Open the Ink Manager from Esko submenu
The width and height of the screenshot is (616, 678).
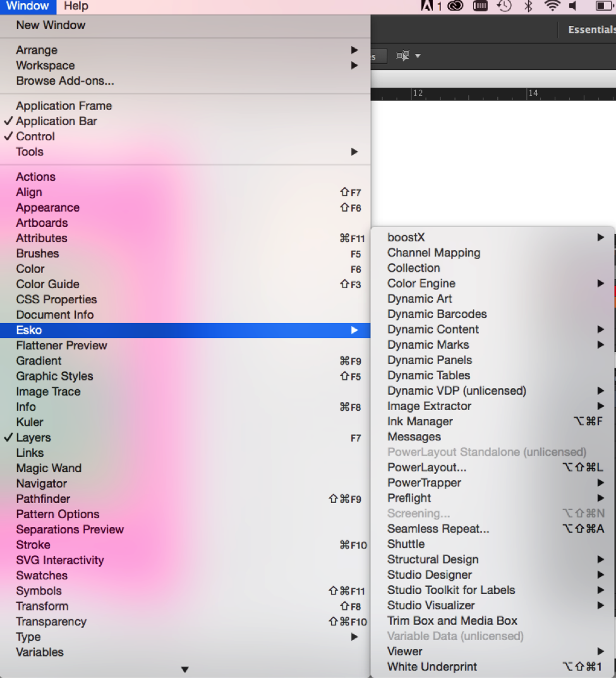[x=493, y=421]
